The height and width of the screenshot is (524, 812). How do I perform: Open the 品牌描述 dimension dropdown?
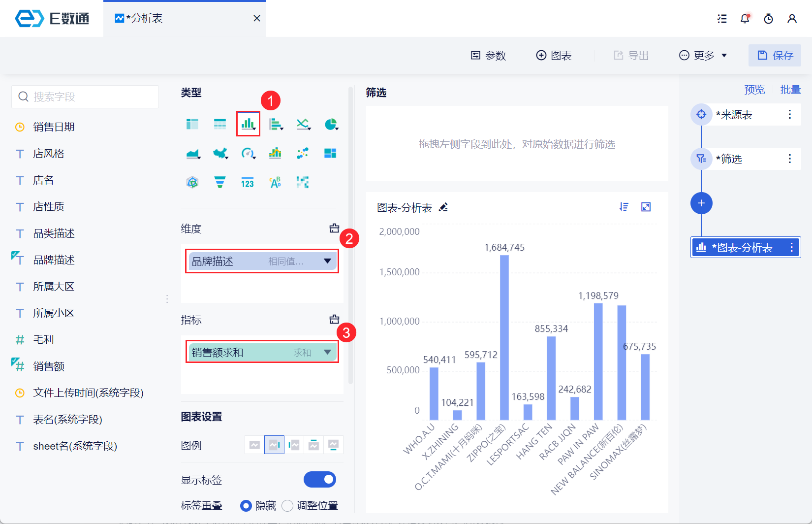[x=327, y=261]
